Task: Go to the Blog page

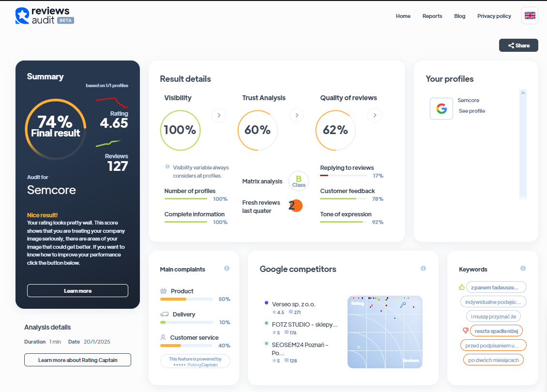Action: 459,16
